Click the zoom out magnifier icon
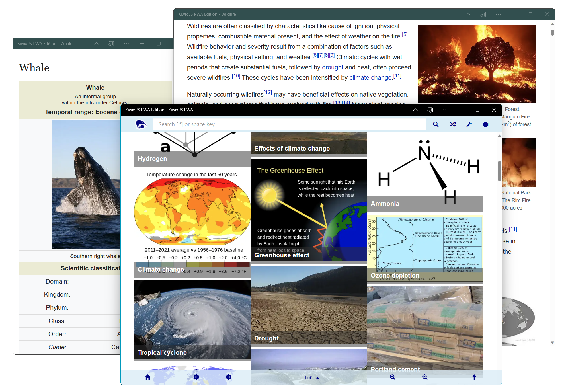Screen dimensions: 566x392 [x=392, y=377]
